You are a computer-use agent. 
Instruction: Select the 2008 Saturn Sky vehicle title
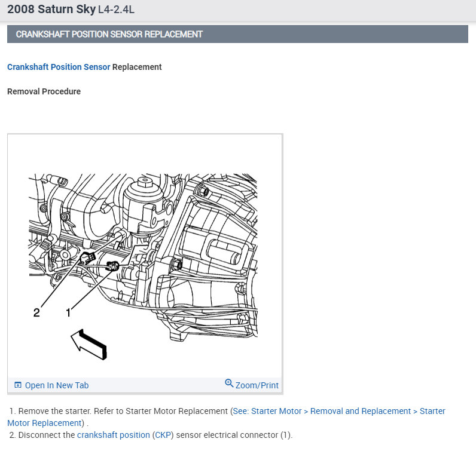51,9
